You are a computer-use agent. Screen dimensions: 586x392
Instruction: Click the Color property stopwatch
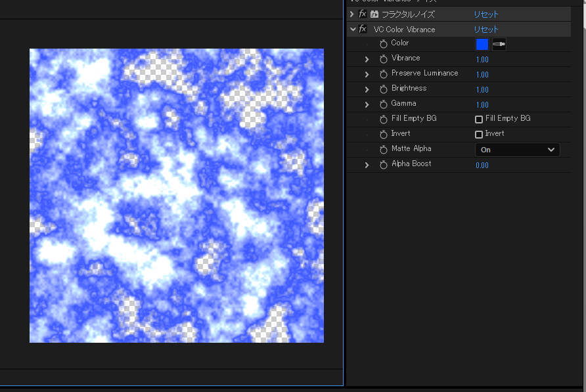384,44
